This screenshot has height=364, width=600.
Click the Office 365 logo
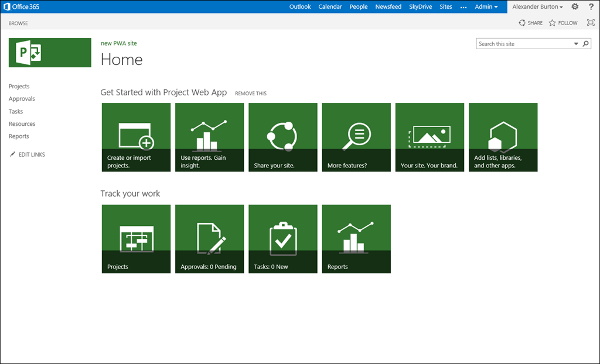tap(22, 7)
